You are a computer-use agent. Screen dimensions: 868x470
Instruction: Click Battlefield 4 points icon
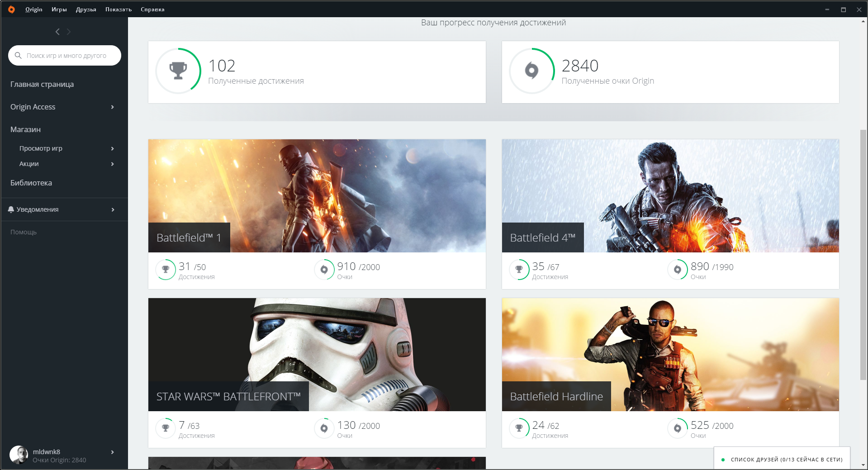pos(678,270)
